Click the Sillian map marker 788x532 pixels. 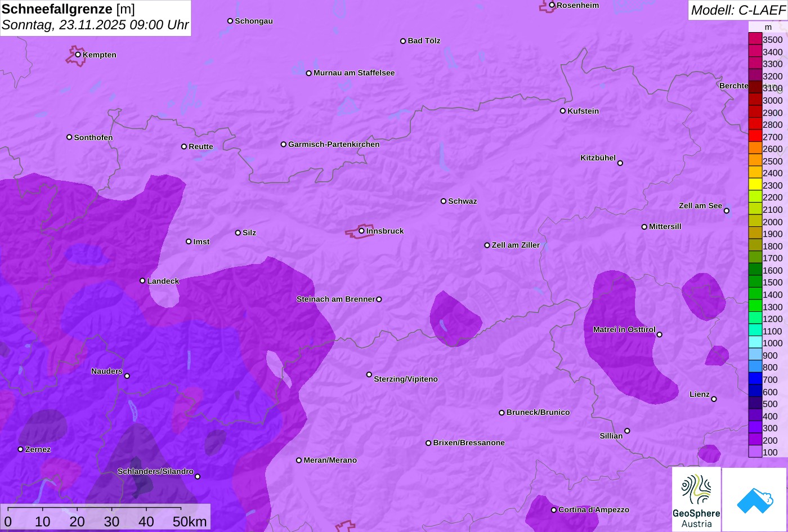click(x=627, y=431)
